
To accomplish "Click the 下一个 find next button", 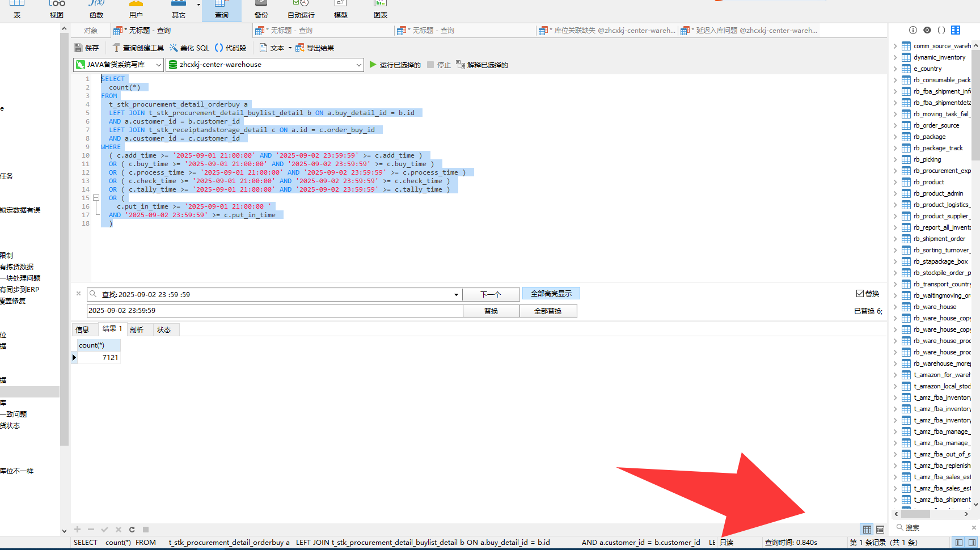I will tap(491, 295).
